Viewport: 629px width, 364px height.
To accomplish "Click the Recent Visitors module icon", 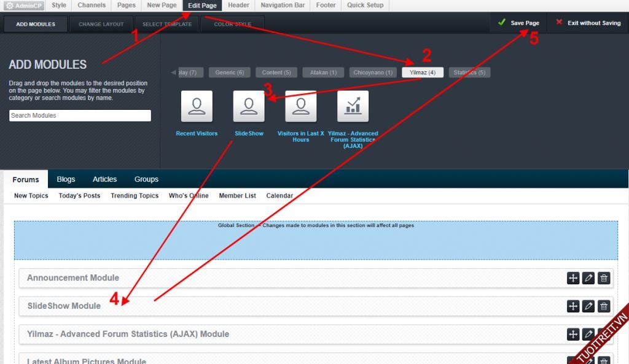I will [x=197, y=106].
